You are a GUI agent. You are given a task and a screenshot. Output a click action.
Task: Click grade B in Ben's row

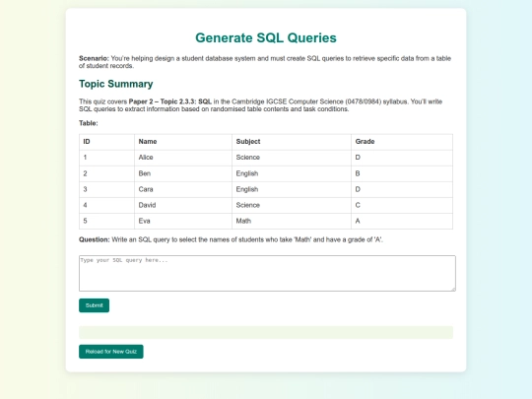[402, 173]
